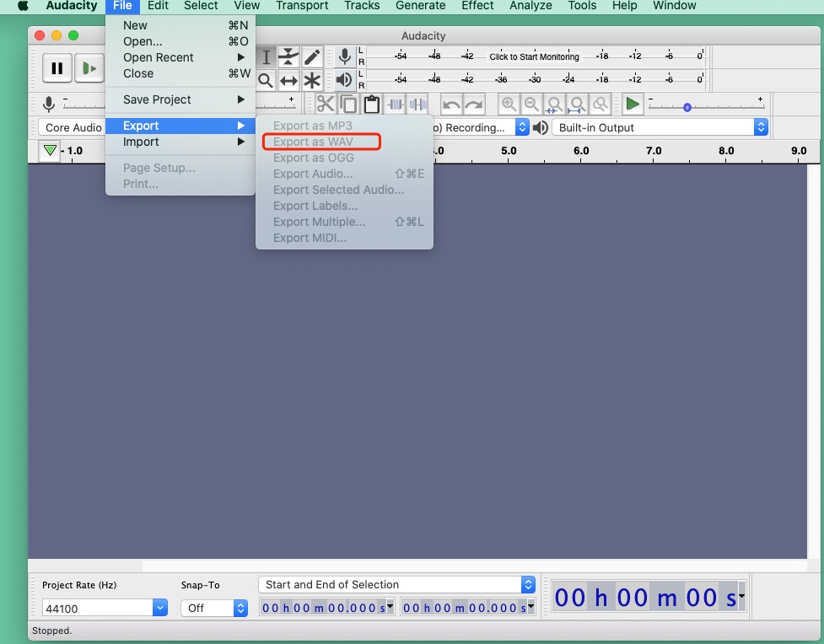The width and height of the screenshot is (824, 644).
Task: Click Trim audio outside selection icon
Action: coord(396,104)
